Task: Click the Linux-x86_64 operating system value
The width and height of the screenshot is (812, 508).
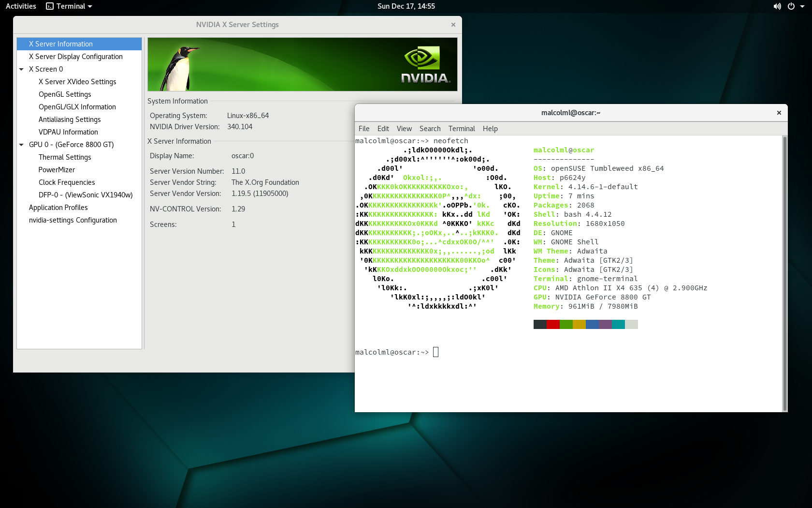Action: [x=248, y=116]
